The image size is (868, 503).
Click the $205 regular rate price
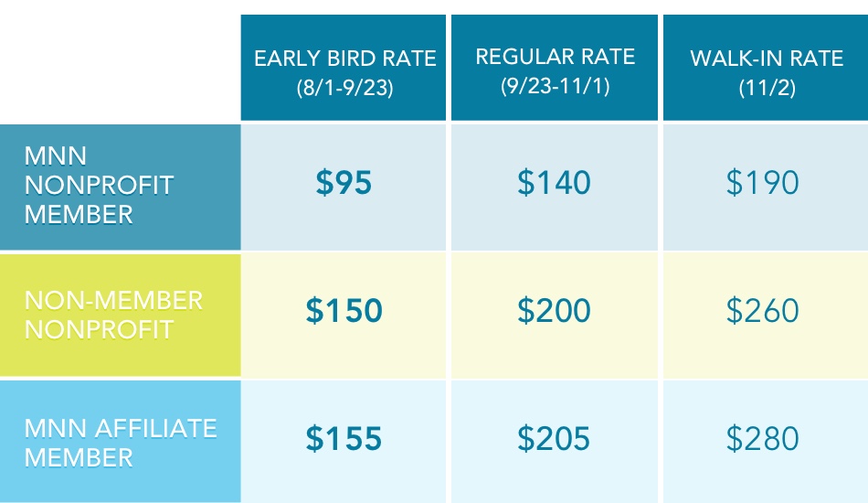[555, 440]
